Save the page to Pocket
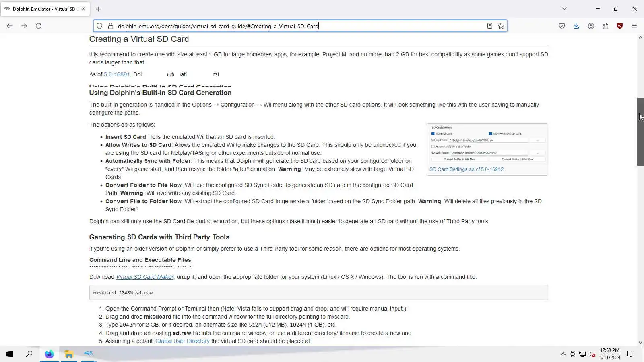The height and width of the screenshot is (362, 644). click(562, 26)
